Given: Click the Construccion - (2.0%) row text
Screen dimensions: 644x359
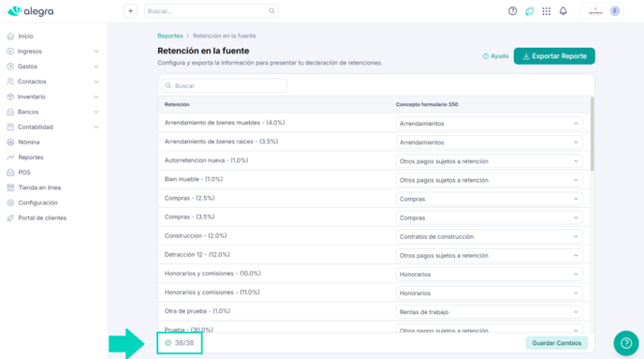Looking at the screenshot, I should coord(196,235).
